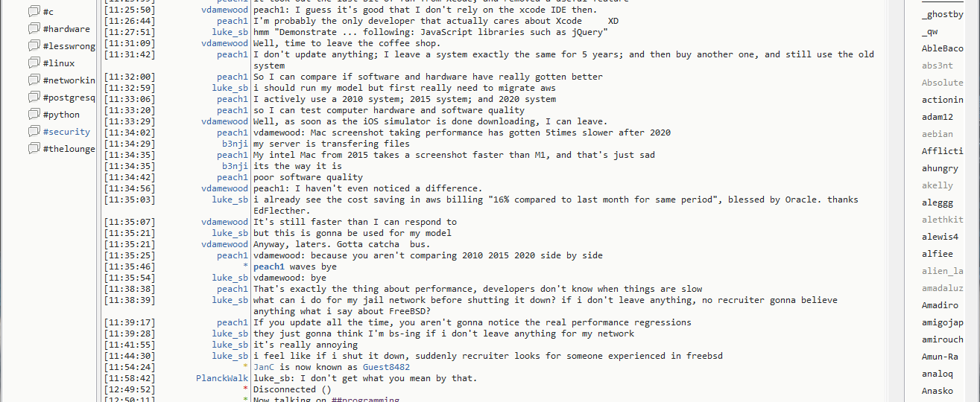Click bold peach1 in "waves bye" line
Viewport: 980px width, 402px height.
pyautogui.click(x=269, y=267)
